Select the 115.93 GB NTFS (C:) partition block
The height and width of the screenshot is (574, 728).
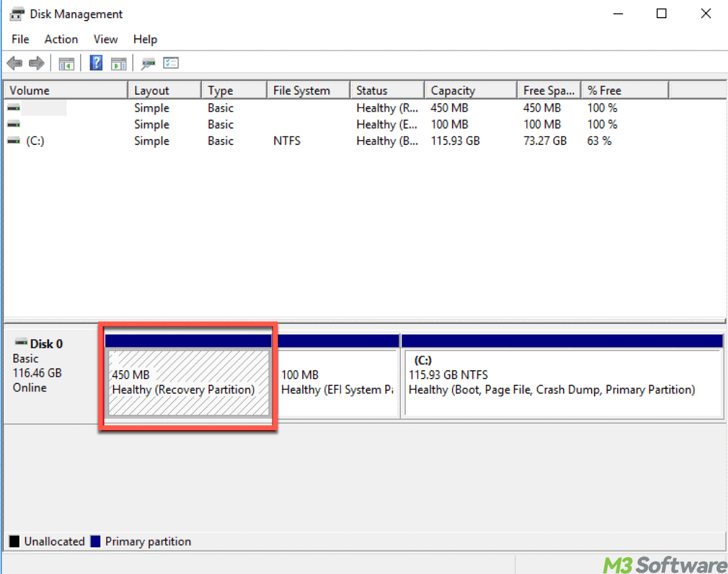pyautogui.click(x=562, y=382)
